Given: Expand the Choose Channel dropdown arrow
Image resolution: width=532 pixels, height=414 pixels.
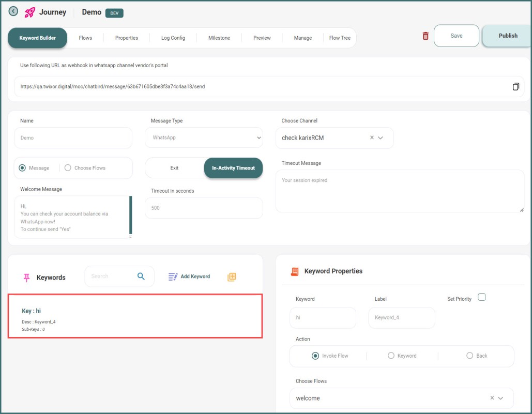Looking at the screenshot, I should [381, 138].
